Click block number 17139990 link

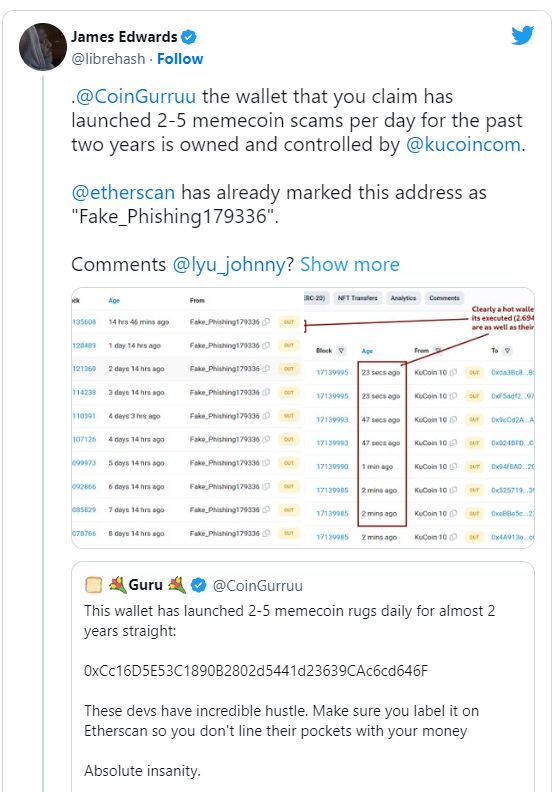pyautogui.click(x=332, y=467)
